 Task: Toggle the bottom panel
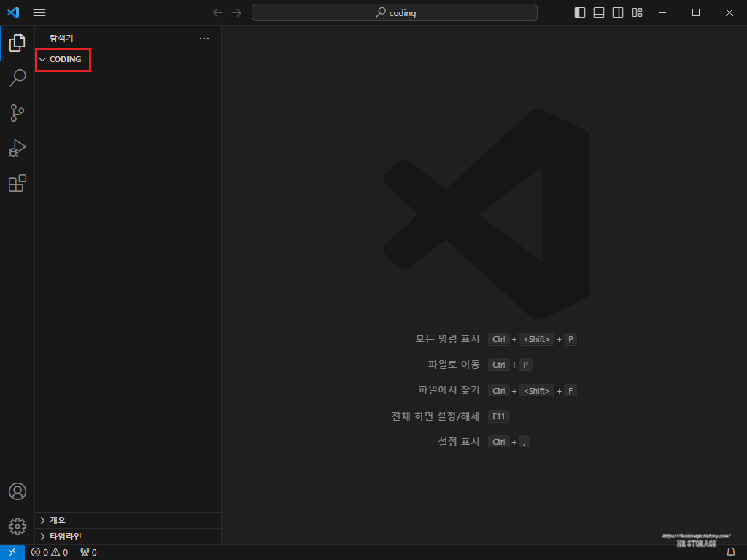[599, 12]
